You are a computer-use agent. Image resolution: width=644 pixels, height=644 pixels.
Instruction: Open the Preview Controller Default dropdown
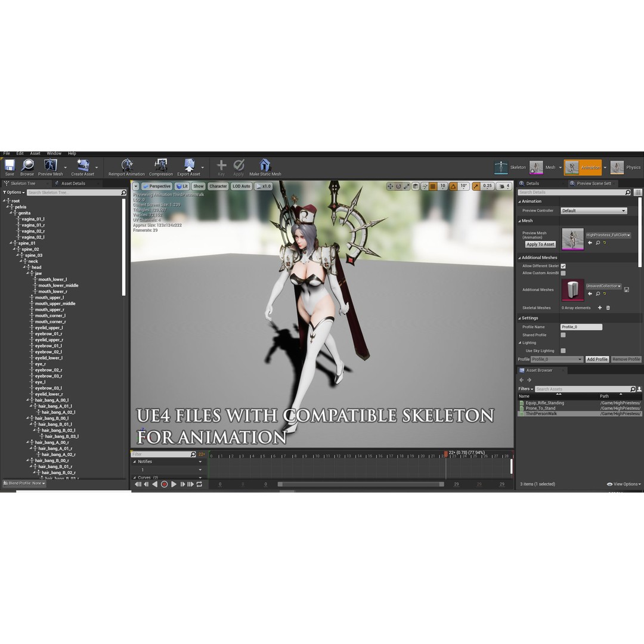click(594, 210)
